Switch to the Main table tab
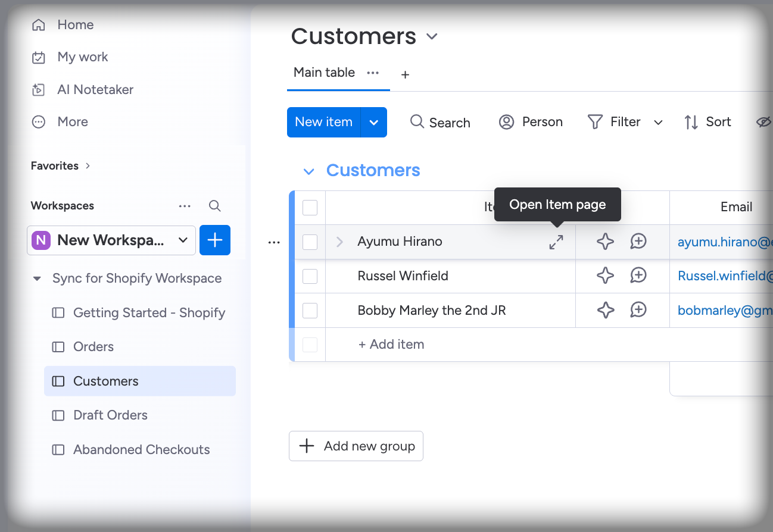 323,72
